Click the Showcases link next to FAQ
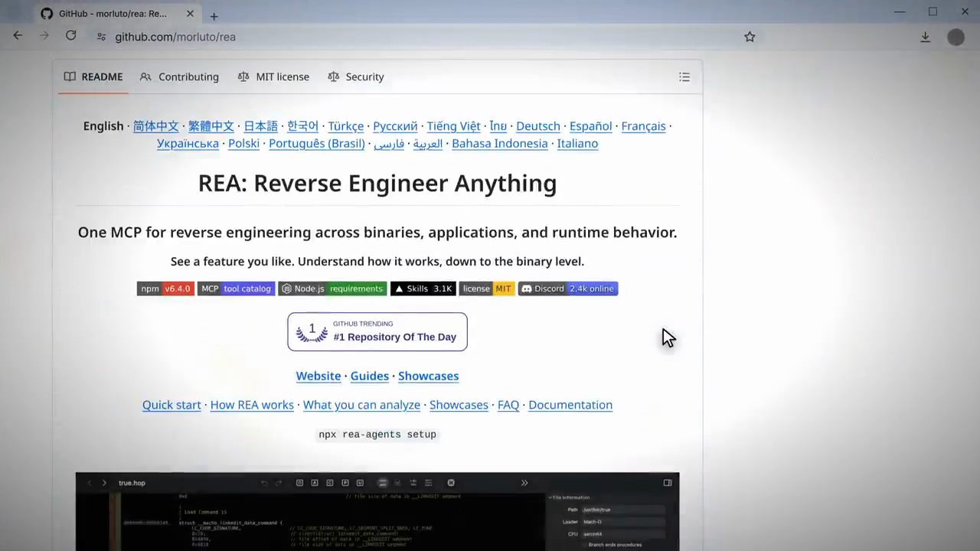Image resolution: width=980 pixels, height=551 pixels. pos(459,405)
